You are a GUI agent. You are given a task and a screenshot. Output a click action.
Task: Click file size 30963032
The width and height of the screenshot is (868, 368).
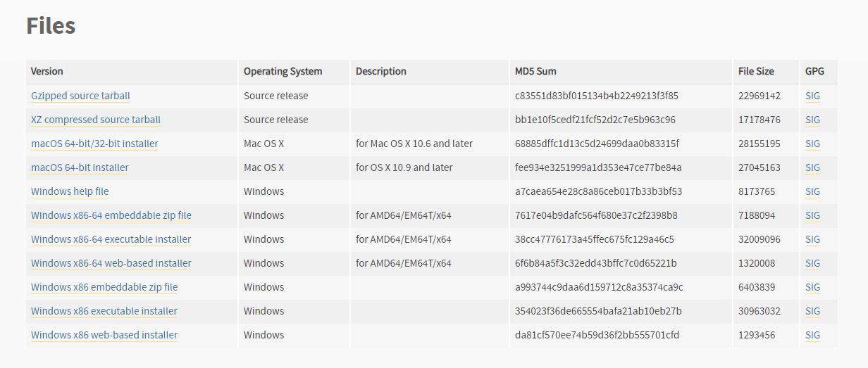(759, 311)
